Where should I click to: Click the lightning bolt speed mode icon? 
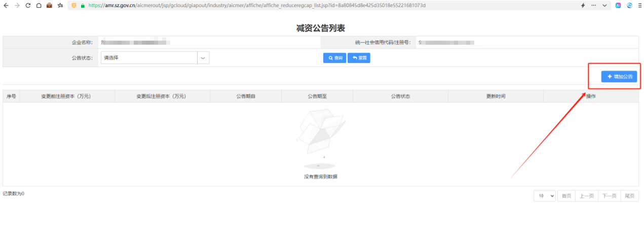[583, 5]
